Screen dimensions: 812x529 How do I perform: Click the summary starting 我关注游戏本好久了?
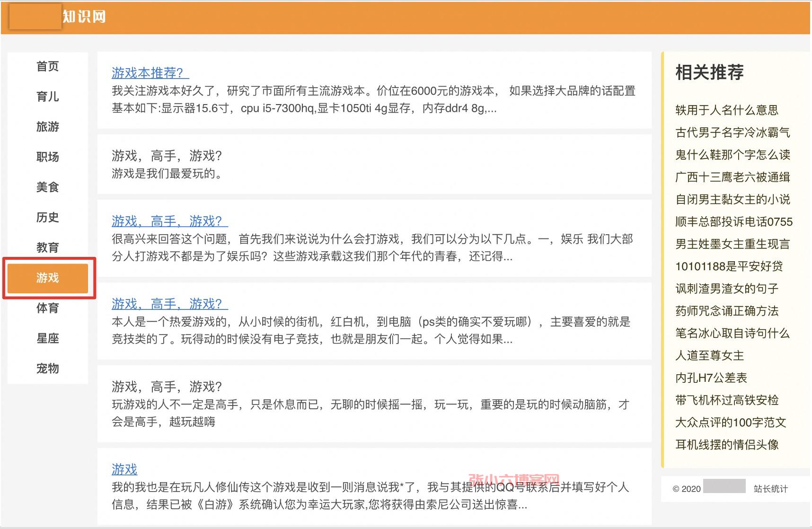[x=373, y=99]
